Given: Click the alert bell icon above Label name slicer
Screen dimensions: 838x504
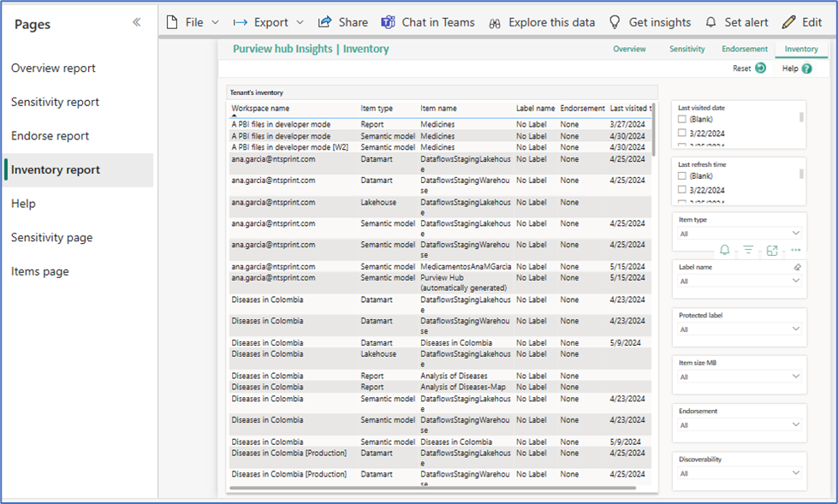Looking at the screenshot, I should click(725, 250).
